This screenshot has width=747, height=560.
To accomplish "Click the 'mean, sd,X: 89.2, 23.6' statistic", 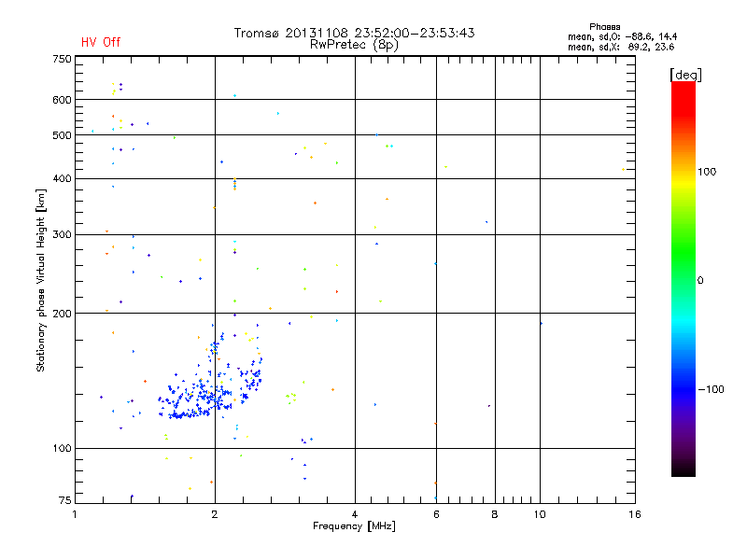I will (621, 47).
